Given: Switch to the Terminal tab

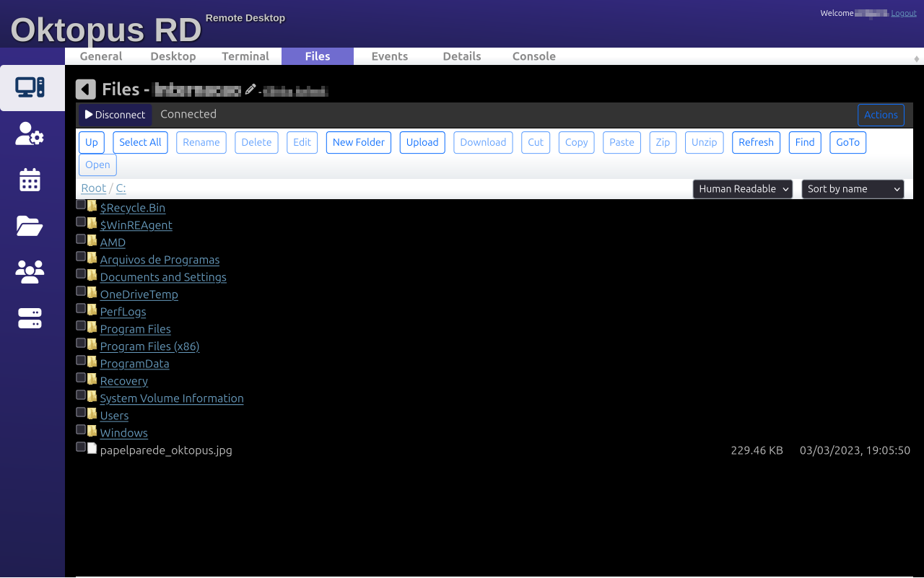Looking at the screenshot, I should (x=245, y=56).
